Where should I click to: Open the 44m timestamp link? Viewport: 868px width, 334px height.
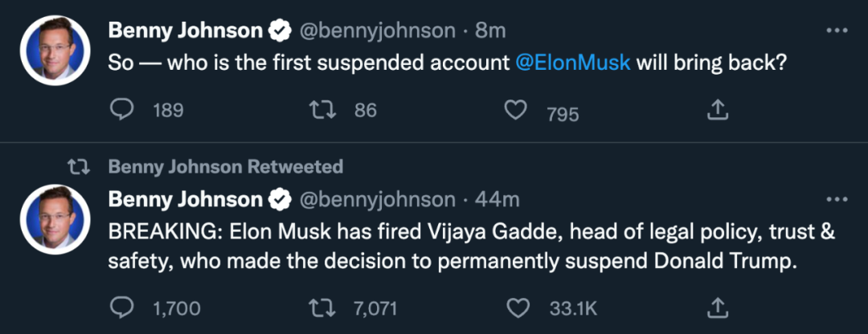(x=497, y=199)
